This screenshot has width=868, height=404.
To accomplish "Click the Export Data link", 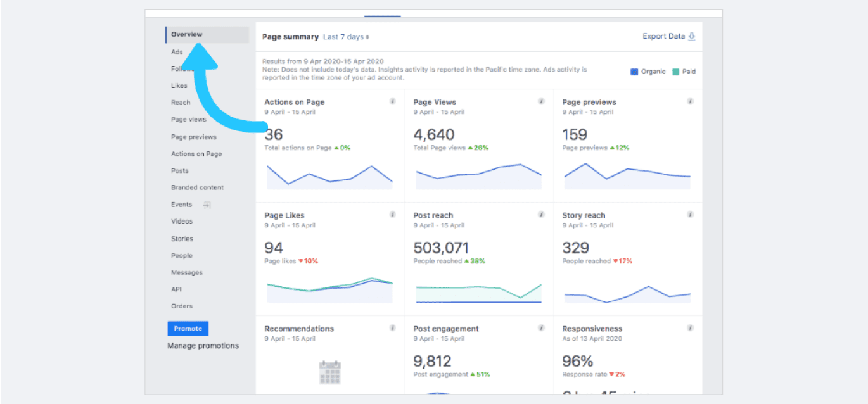I will pyautogui.click(x=663, y=36).
